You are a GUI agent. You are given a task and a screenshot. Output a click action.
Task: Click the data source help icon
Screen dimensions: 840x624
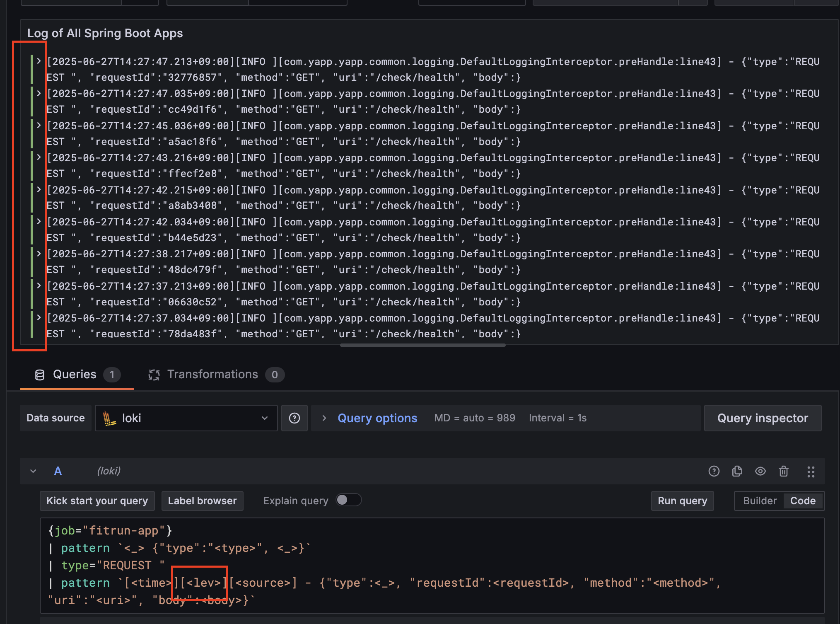pos(294,418)
